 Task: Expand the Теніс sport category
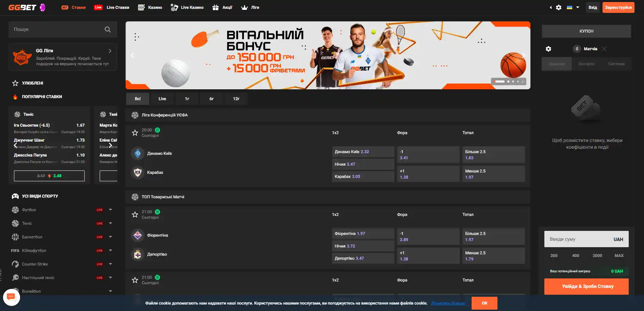click(111, 223)
